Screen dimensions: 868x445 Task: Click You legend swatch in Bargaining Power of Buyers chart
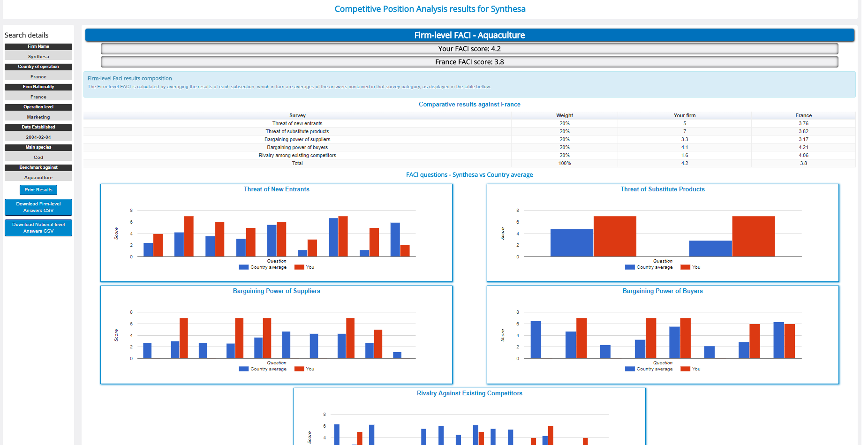tap(686, 369)
